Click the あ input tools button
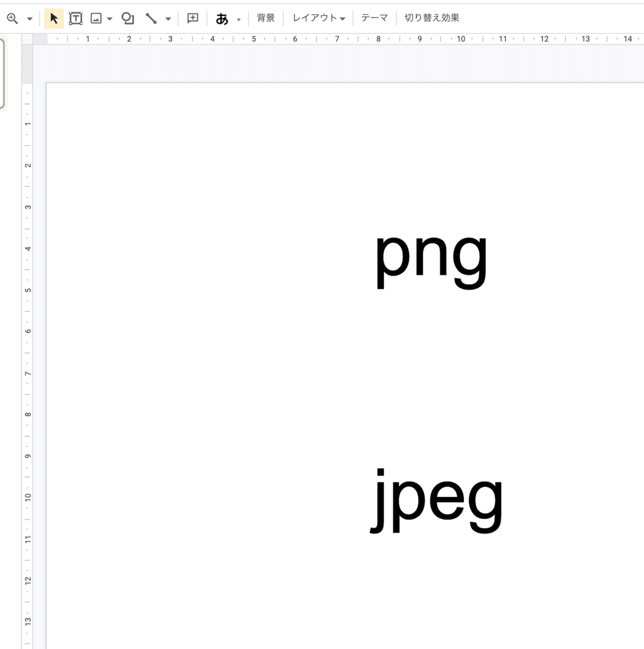This screenshot has height=649, width=644. [x=222, y=19]
